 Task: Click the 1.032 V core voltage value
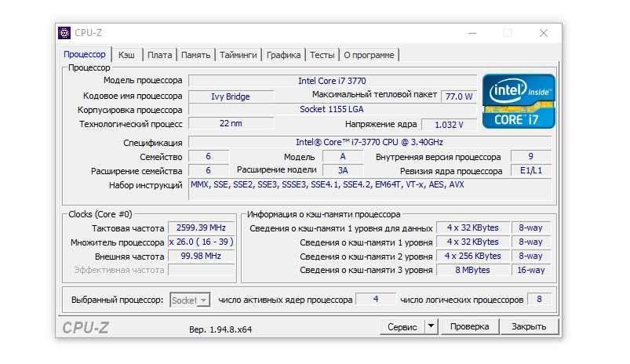click(449, 125)
